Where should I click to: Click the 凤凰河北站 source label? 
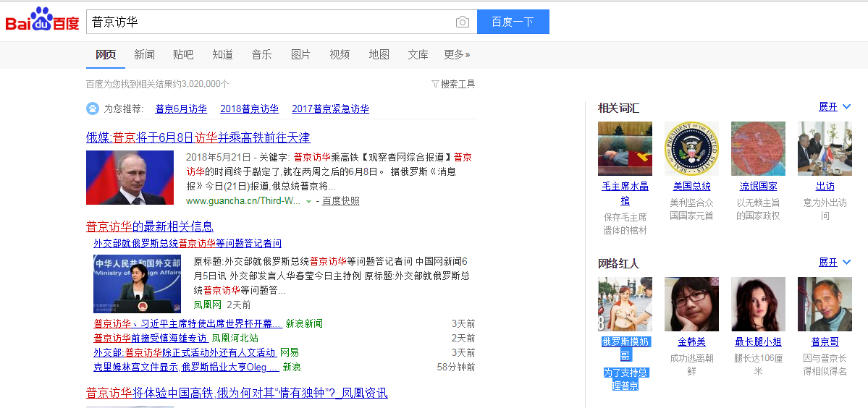(x=235, y=339)
